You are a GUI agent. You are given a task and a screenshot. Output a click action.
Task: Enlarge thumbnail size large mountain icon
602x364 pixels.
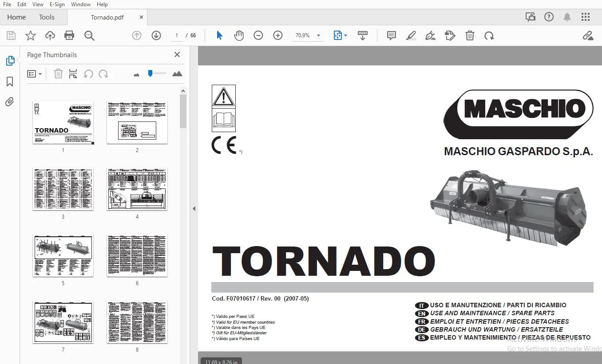point(177,74)
